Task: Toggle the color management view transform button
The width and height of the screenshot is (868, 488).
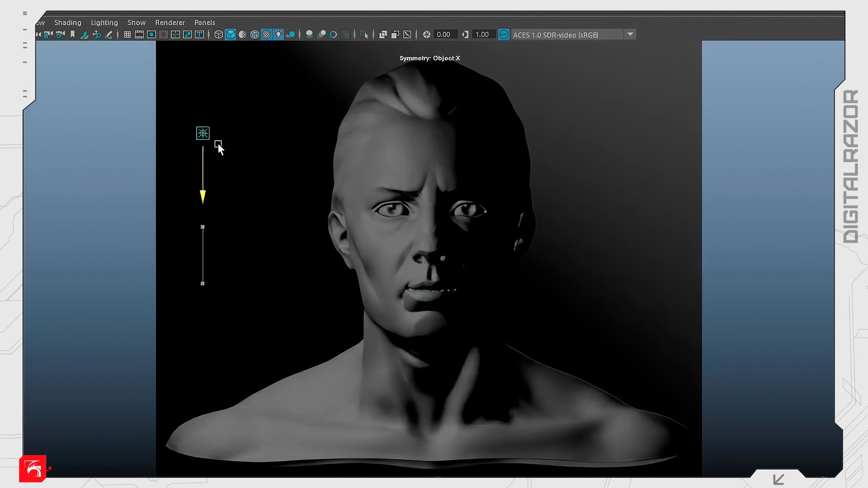Action: click(x=503, y=34)
